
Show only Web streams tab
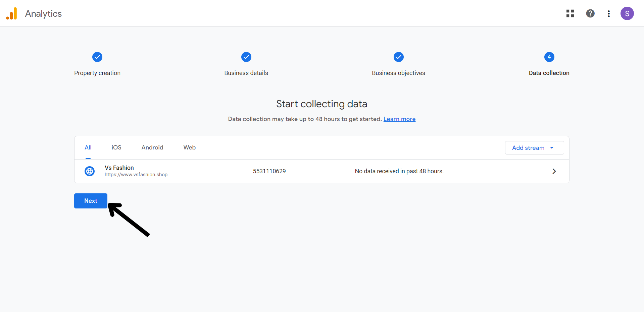click(189, 147)
